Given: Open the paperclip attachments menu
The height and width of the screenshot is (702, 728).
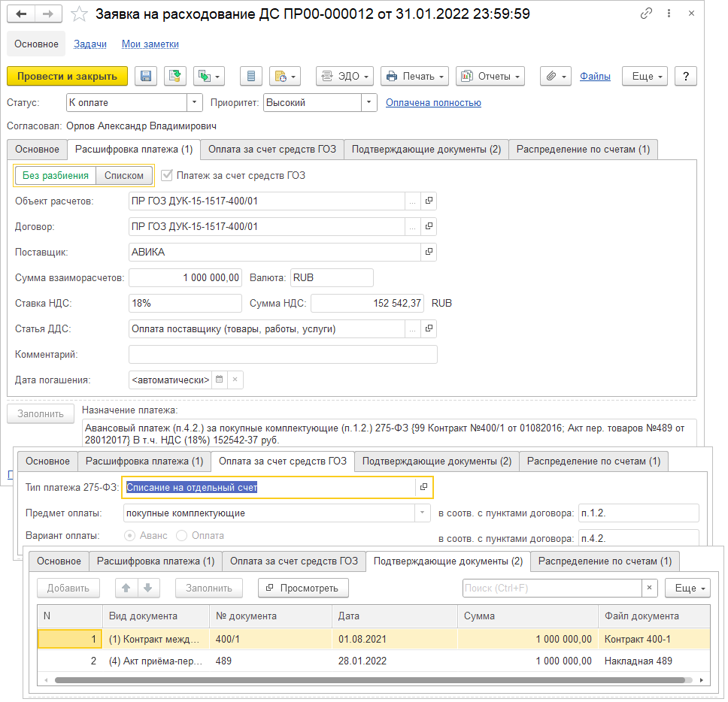Looking at the screenshot, I should point(556,76).
